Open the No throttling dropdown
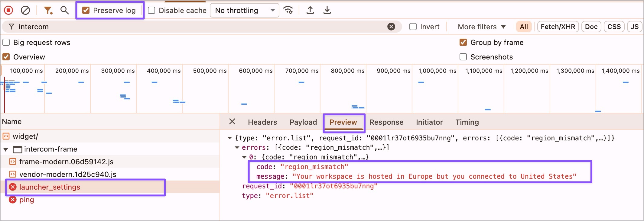 click(244, 11)
